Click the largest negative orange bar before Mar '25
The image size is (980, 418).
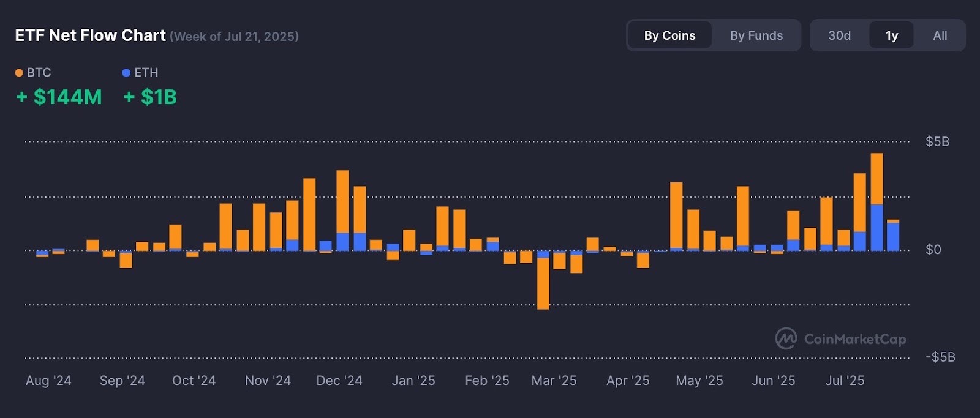543,283
